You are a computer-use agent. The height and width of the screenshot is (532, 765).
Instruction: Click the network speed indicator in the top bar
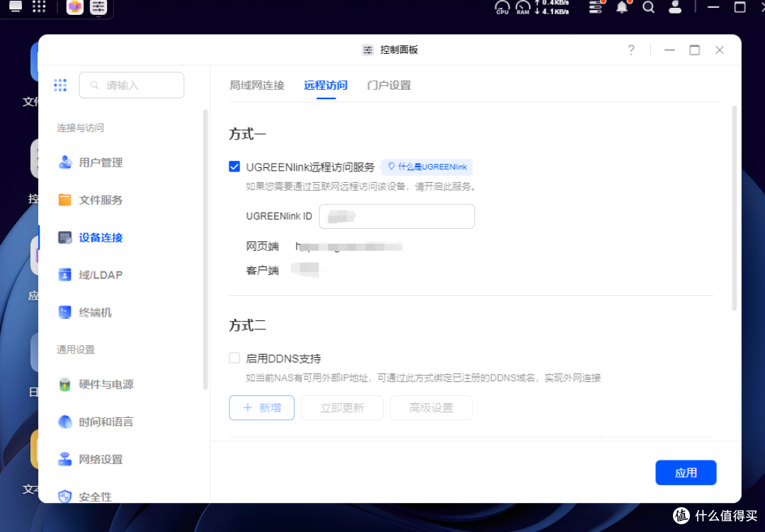tap(552, 7)
